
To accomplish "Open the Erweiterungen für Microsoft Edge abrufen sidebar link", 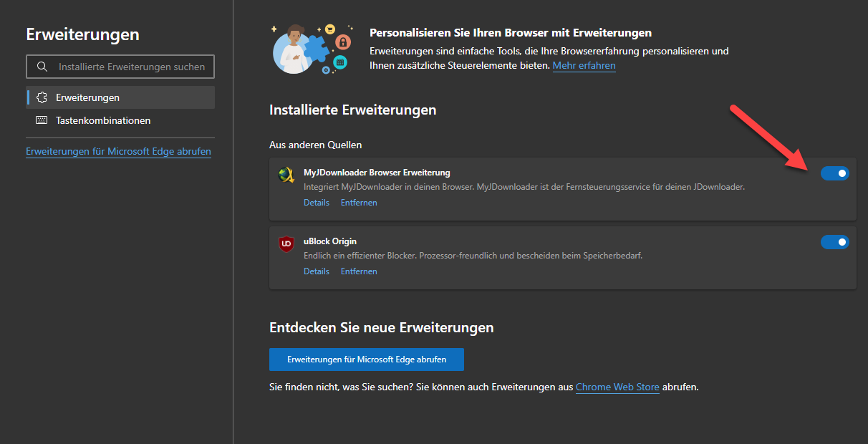I will pos(118,152).
